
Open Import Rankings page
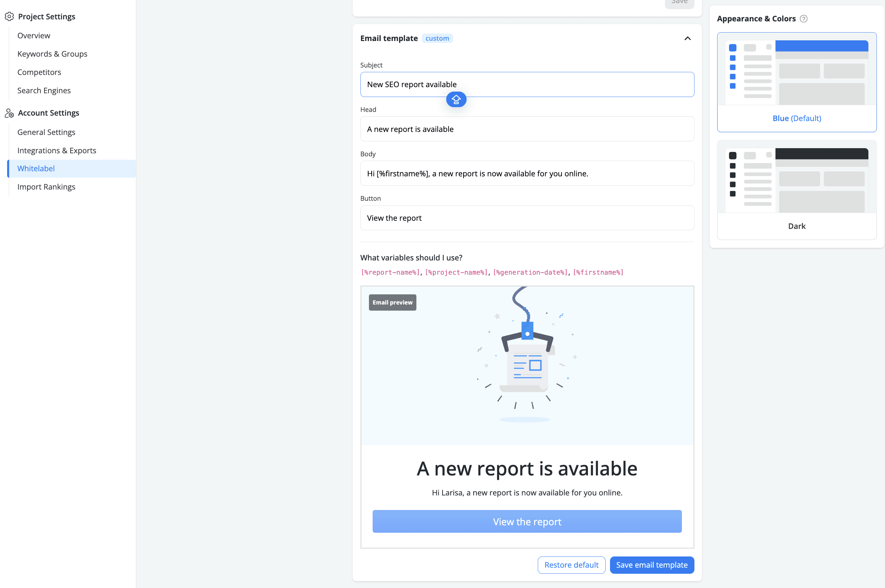(46, 187)
